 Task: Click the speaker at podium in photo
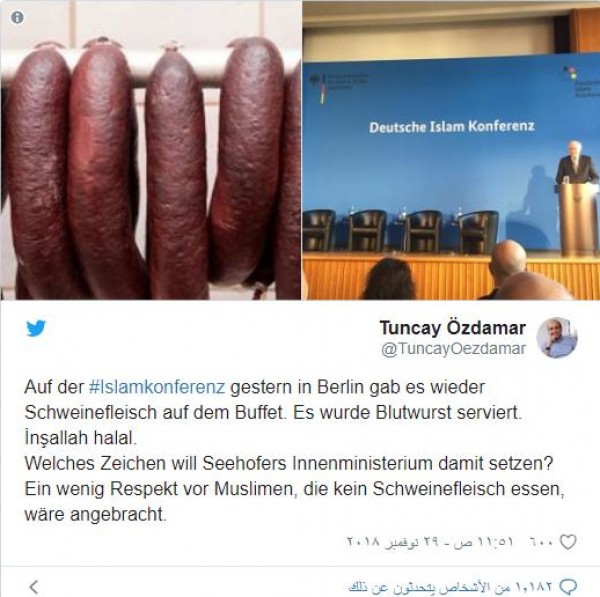(x=574, y=164)
